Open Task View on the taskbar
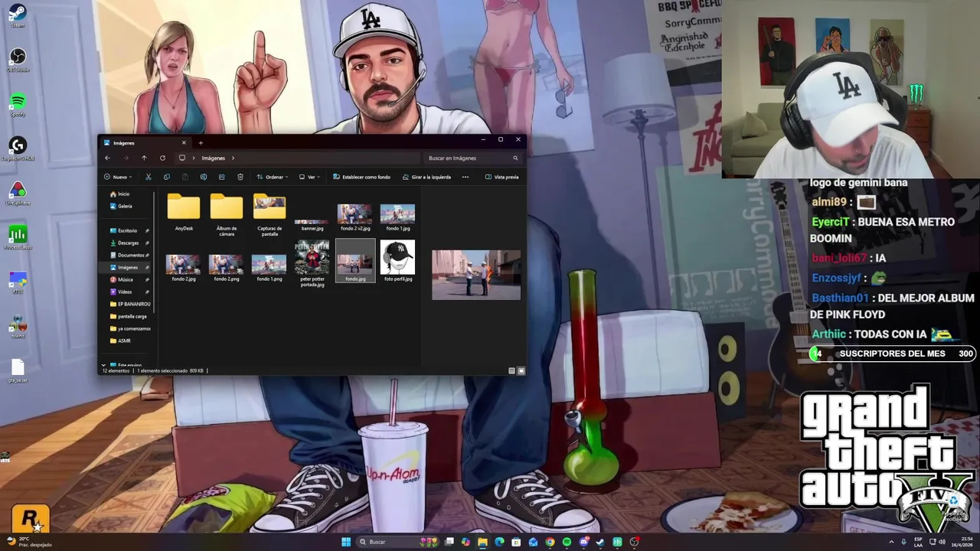Viewport: 980px width, 551px height. point(449,542)
